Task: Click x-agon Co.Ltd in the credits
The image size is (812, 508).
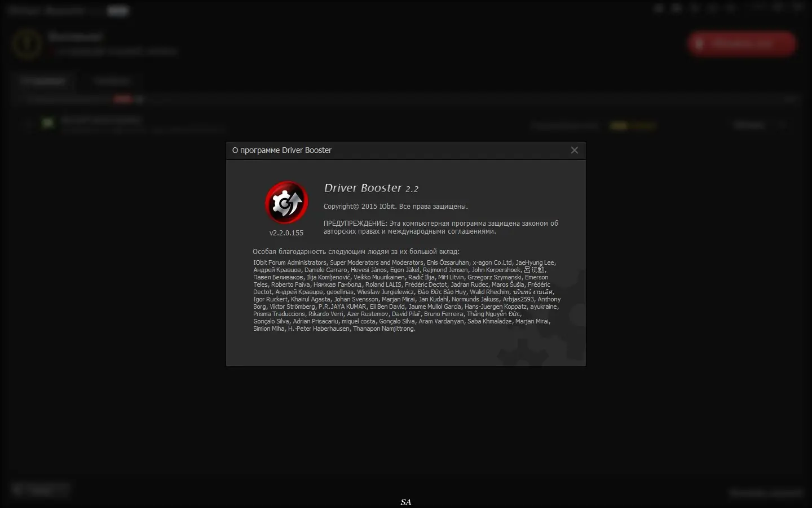Action: pos(492,262)
